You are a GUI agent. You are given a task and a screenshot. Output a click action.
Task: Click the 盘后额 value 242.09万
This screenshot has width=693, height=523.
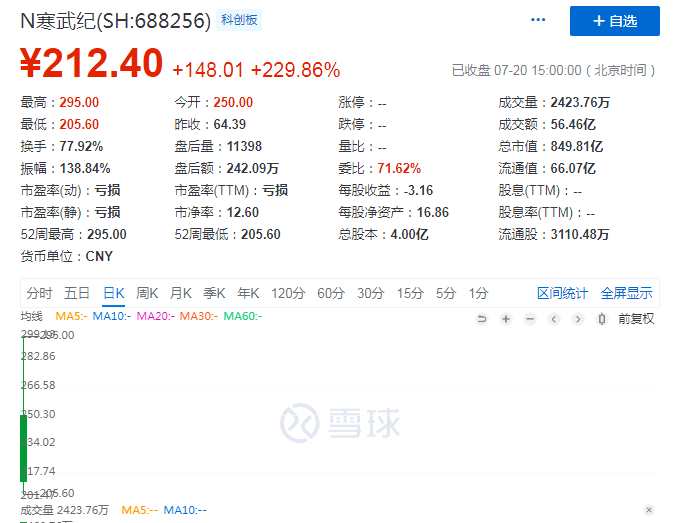point(252,168)
